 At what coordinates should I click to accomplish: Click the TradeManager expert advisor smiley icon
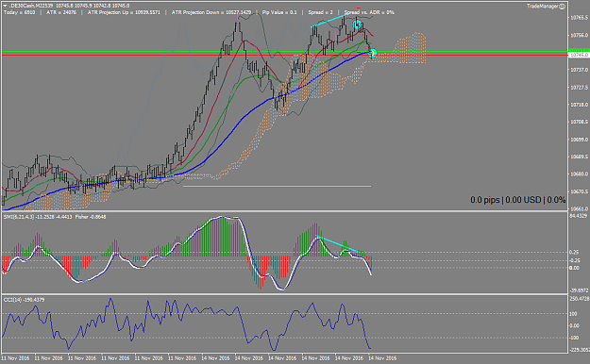563,6
